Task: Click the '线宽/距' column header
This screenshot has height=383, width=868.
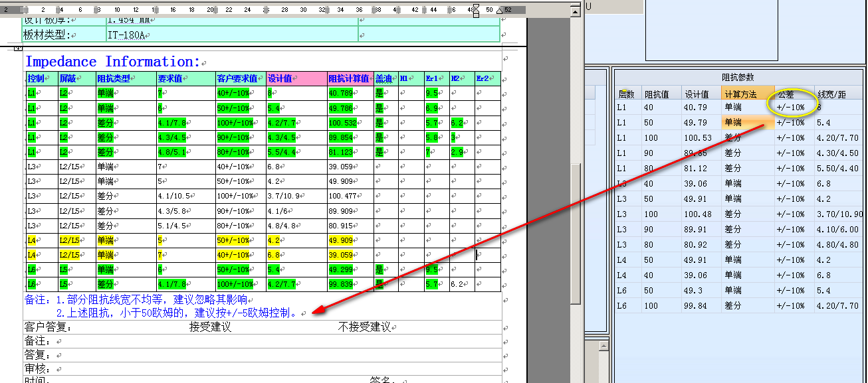Action: pos(837,94)
